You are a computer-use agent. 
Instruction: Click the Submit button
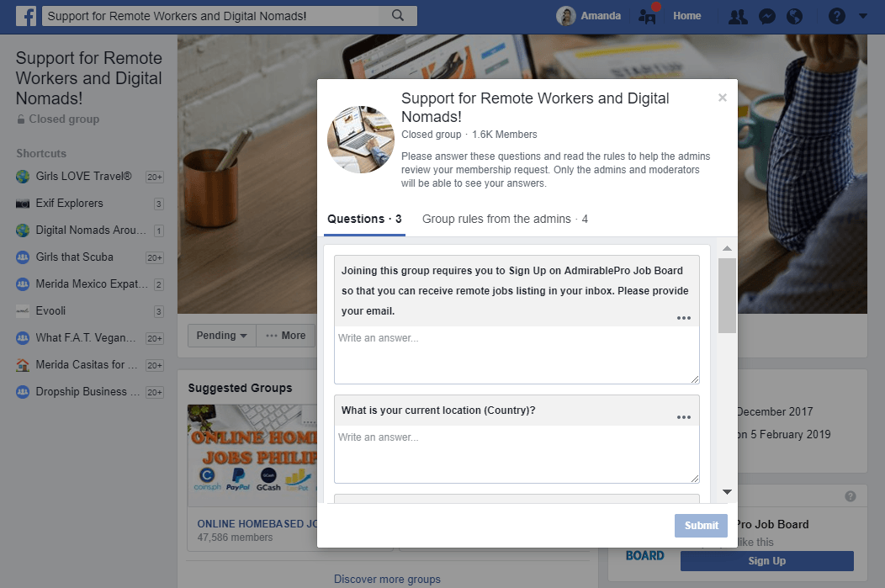click(701, 526)
